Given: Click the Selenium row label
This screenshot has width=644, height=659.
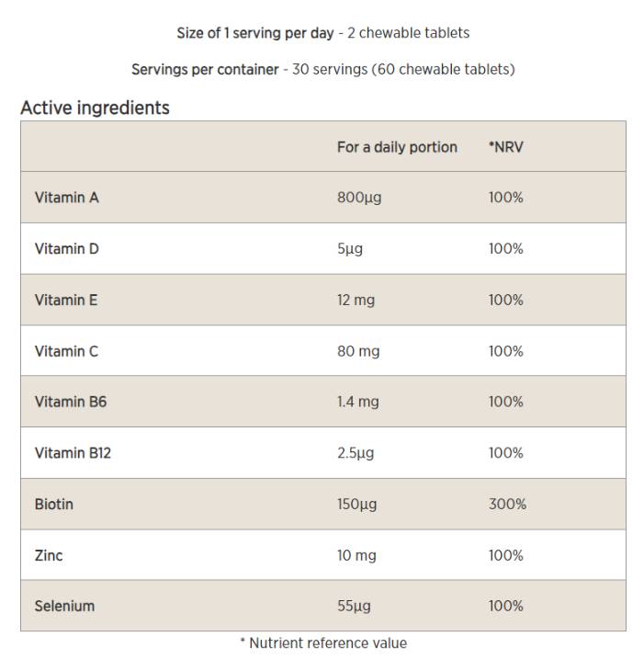Looking at the screenshot, I should pos(64,606).
